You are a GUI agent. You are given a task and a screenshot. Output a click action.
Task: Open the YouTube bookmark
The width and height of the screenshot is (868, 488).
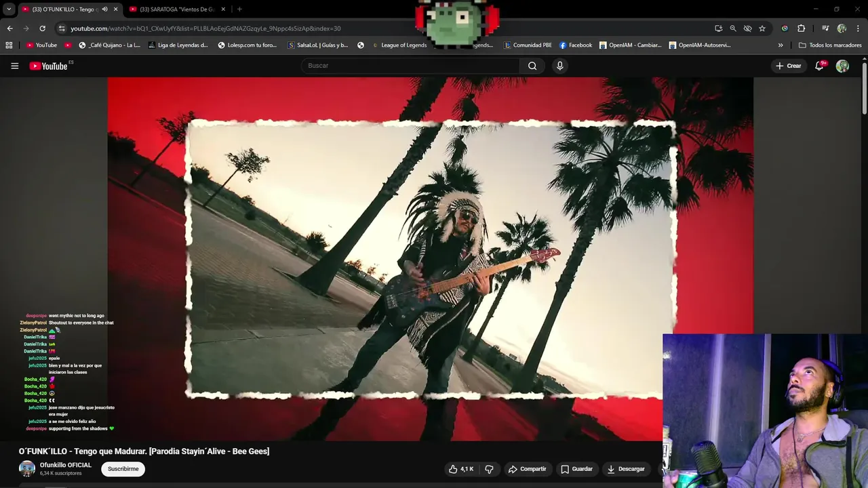coord(41,45)
